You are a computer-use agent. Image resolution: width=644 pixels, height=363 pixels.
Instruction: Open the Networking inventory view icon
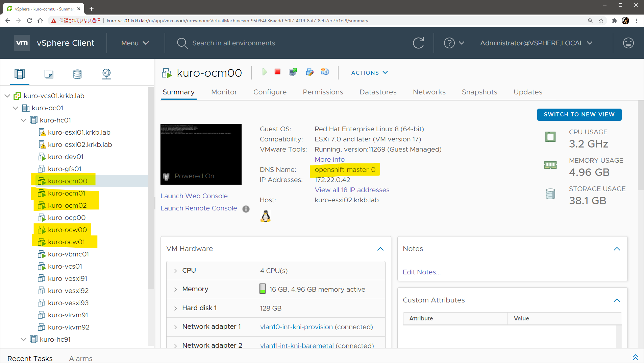point(106,74)
